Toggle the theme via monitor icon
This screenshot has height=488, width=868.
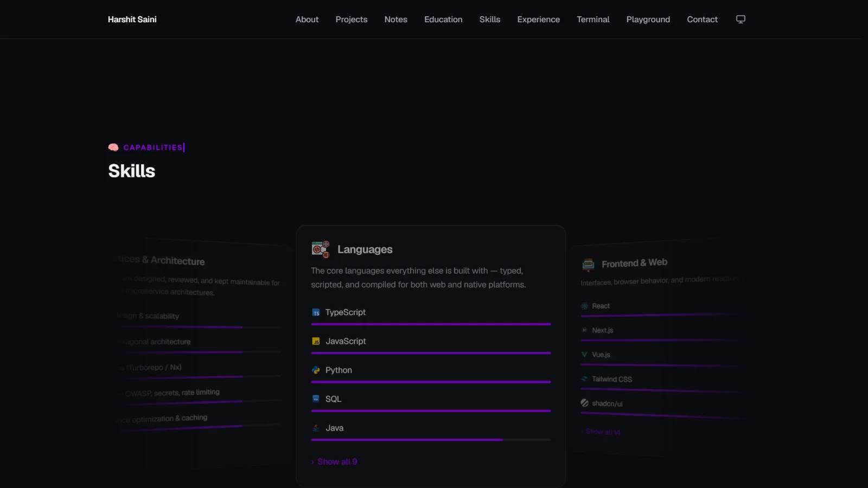coord(741,20)
